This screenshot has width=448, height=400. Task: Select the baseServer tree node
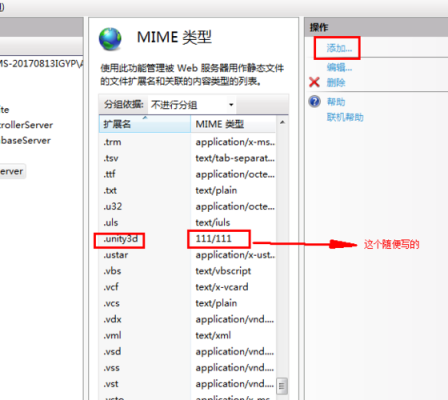[x=25, y=141]
